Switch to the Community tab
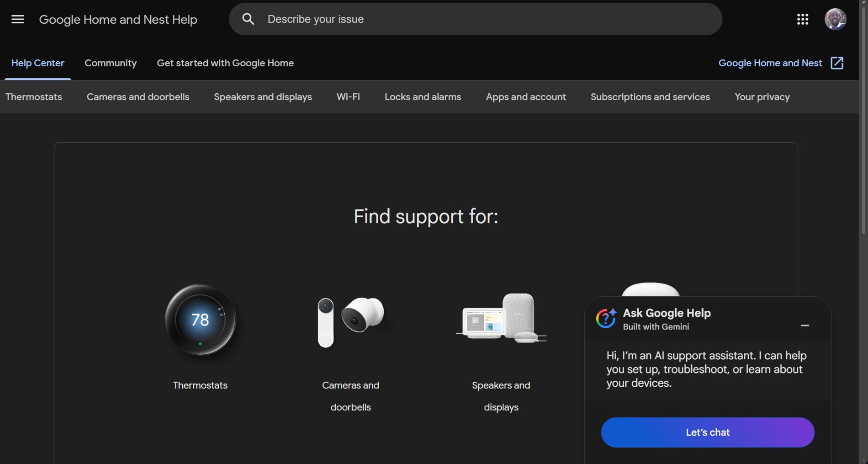Image resolution: width=868 pixels, height=464 pixels. (111, 63)
